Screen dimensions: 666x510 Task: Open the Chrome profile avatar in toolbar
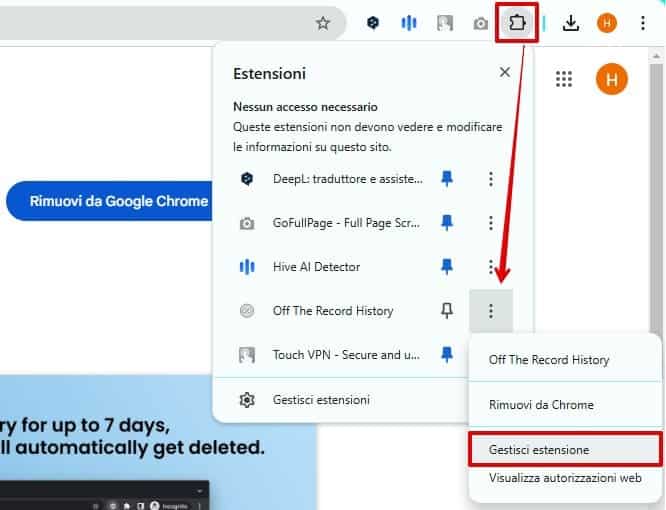[x=607, y=23]
